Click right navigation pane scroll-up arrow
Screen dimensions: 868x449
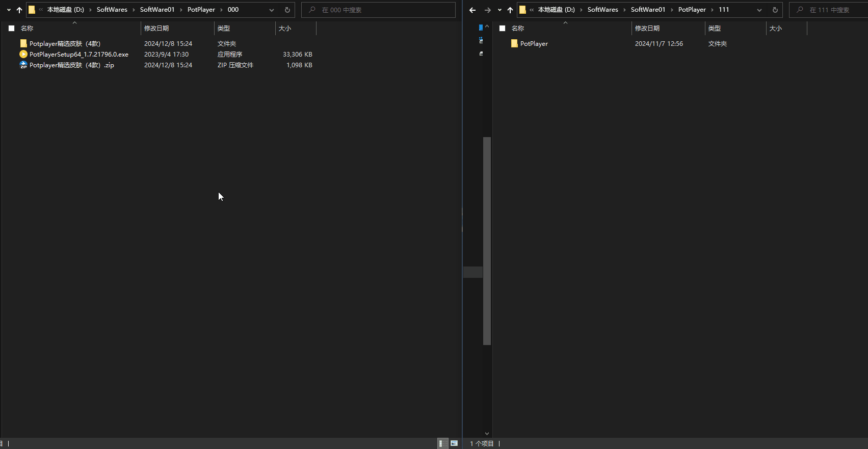(487, 27)
